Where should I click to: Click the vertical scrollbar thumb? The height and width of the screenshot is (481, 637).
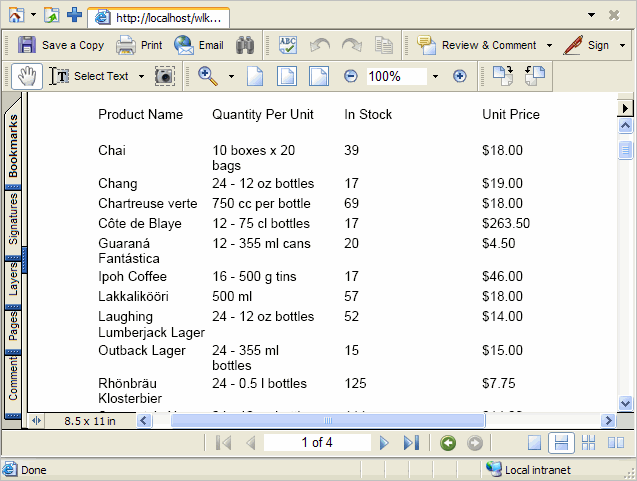point(626,150)
